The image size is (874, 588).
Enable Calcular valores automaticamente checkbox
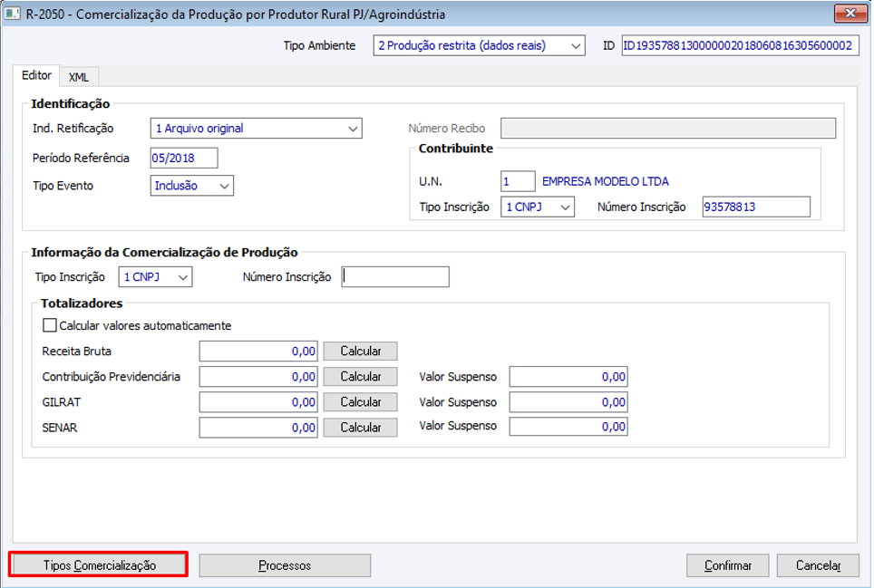[x=50, y=325]
